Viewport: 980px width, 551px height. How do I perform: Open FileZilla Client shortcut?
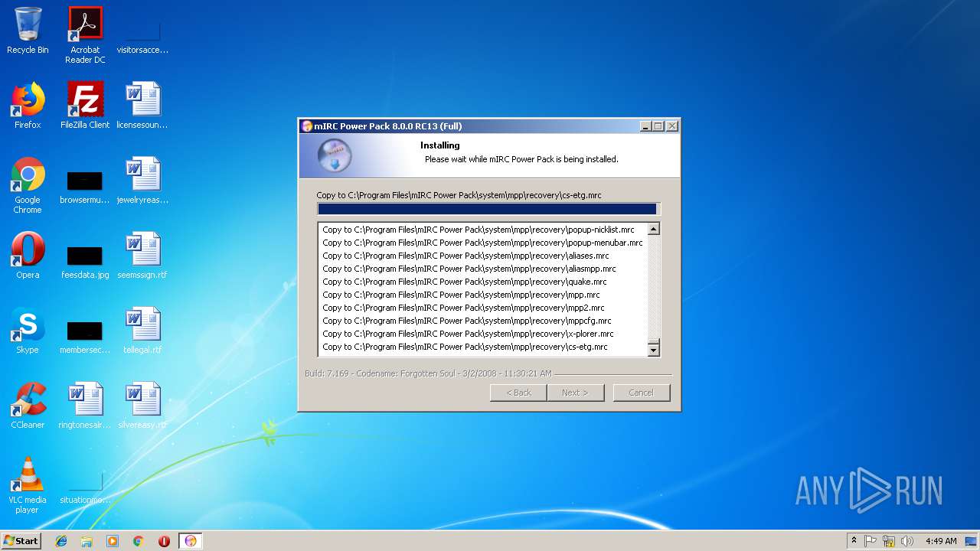[85, 106]
